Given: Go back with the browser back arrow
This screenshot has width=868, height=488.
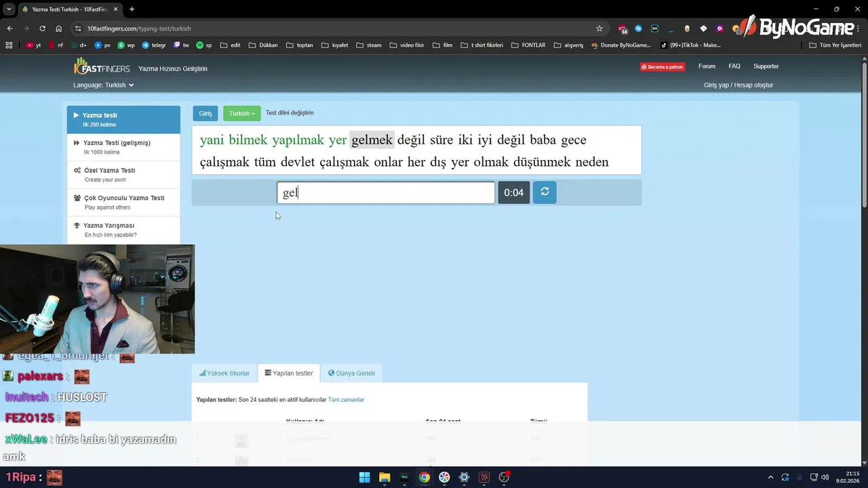Looking at the screenshot, I should click(9, 28).
